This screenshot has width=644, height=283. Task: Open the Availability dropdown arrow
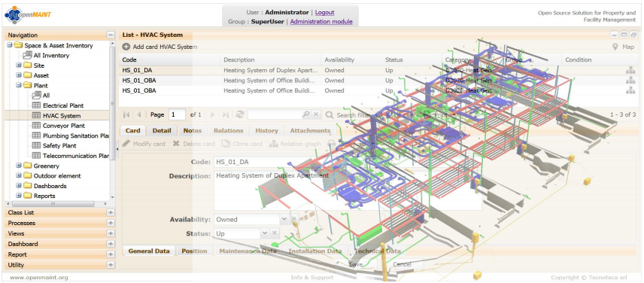(284, 219)
